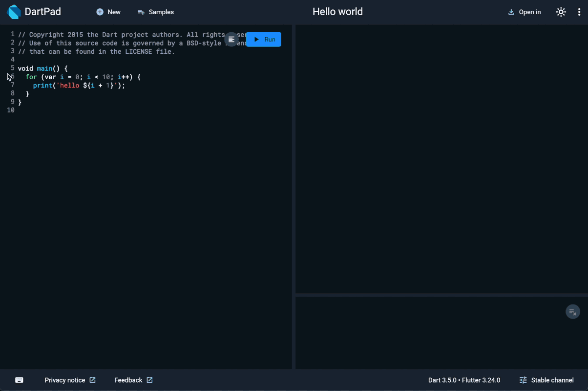Image resolution: width=588 pixels, height=391 pixels.
Task: Click the LICENSE file comment on line 3
Action: point(96,51)
